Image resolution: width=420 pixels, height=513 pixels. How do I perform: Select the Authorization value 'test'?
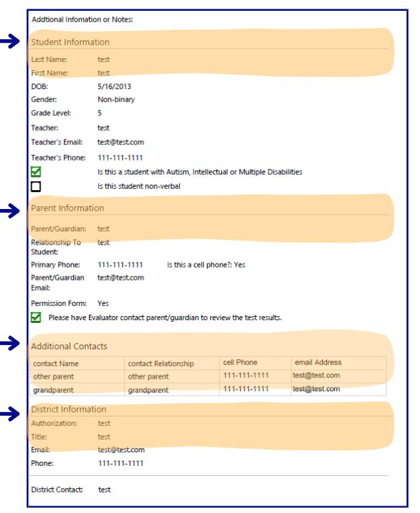click(x=104, y=423)
